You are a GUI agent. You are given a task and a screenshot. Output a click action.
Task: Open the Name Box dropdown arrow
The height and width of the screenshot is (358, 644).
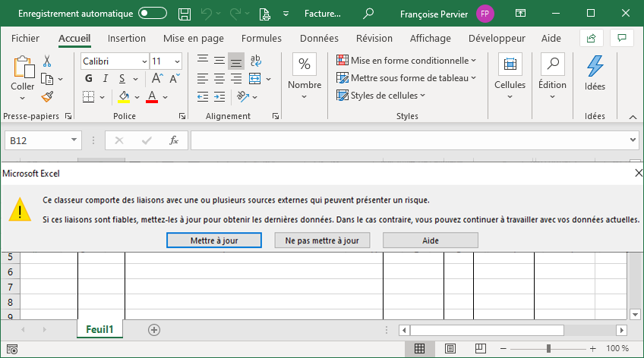pyautogui.click(x=74, y=140)
